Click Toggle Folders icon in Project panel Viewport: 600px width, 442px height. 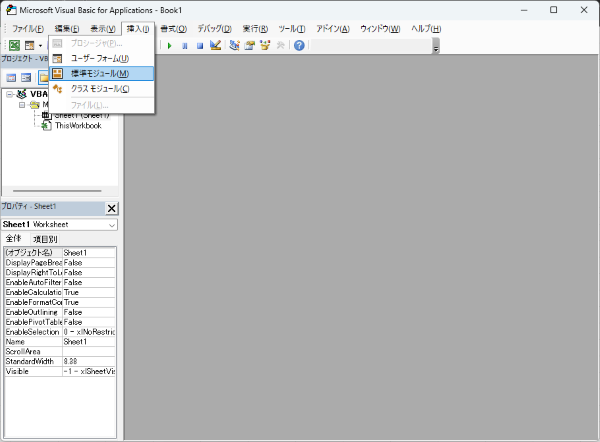point(44,78)
